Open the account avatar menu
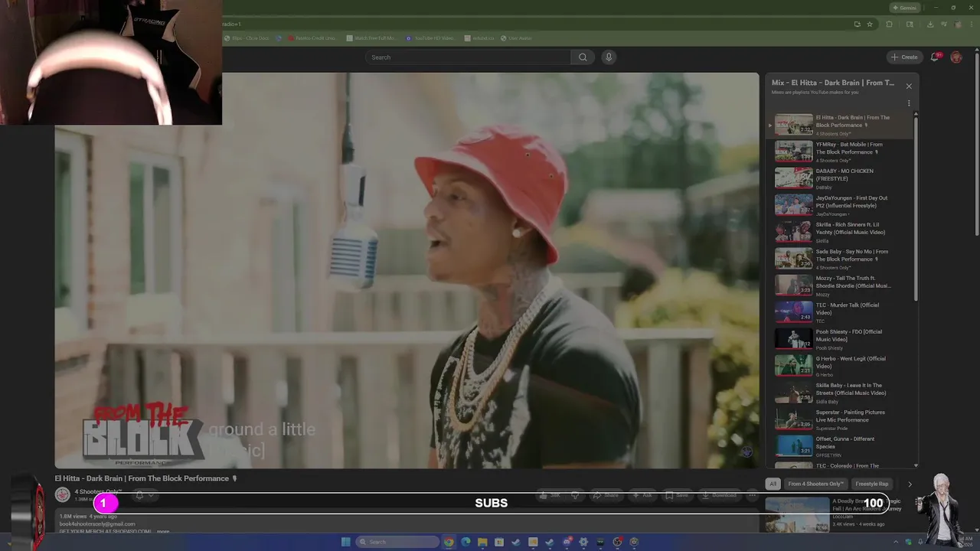The height and width of the screenshot is (551, 980). pos(956,57)
